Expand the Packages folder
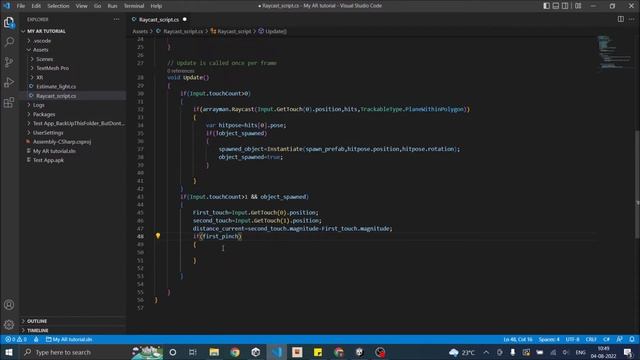The height and width of the screenshot is (360, 640). 73,114
